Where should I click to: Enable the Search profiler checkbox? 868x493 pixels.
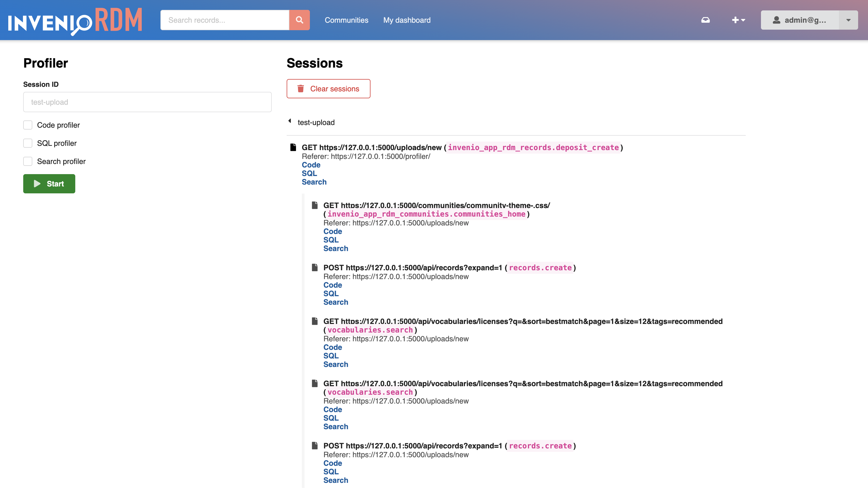pyautogui.click(x=28, y=162)
